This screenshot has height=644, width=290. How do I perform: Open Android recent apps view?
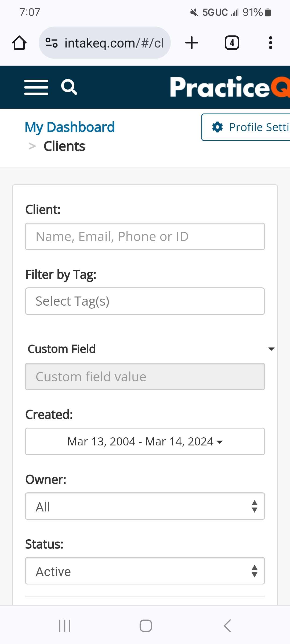[x=65, y=626]
